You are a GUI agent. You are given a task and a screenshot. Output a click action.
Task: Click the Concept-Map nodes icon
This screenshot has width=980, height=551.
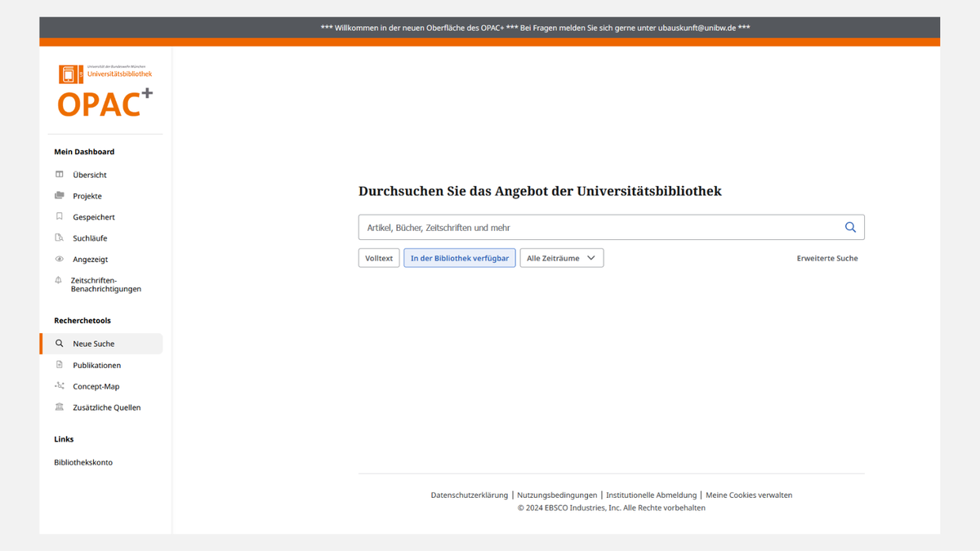pos(59,386)
